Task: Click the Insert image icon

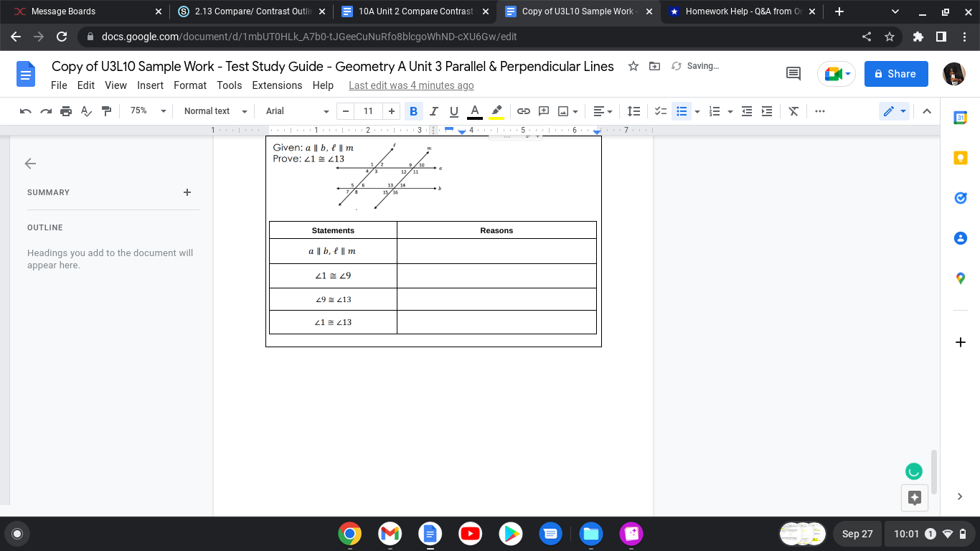Action: tap(565, 111)
